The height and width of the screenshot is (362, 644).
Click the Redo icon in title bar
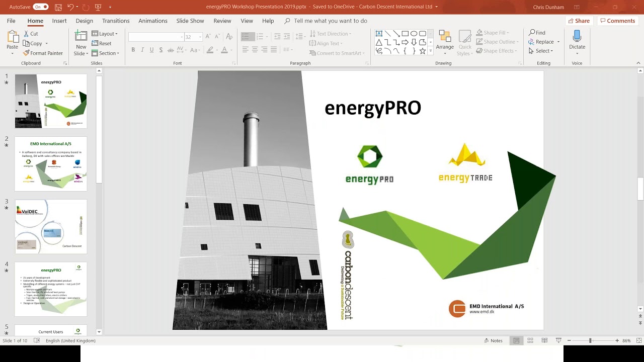[x=85, y=7]
